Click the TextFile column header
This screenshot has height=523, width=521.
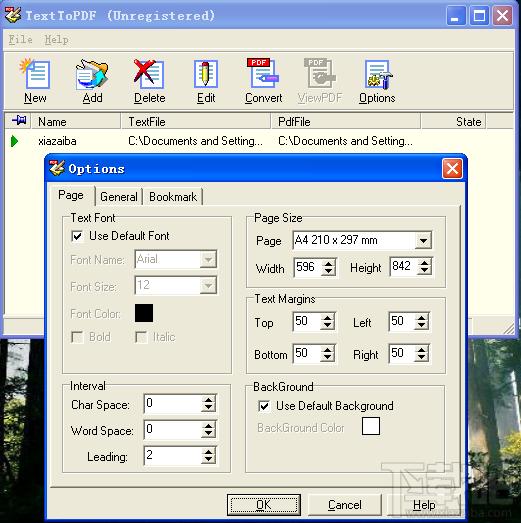pyautogui.click(x=195, y=121)
